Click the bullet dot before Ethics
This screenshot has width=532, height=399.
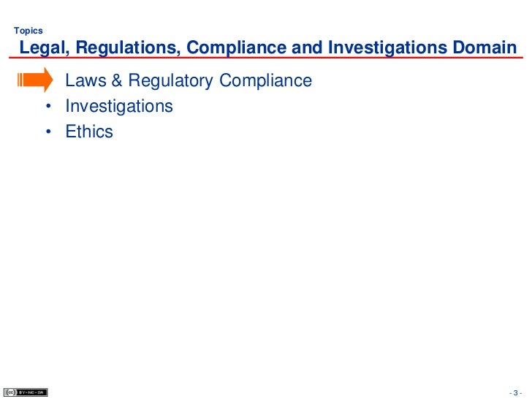(x=48, y=132)
